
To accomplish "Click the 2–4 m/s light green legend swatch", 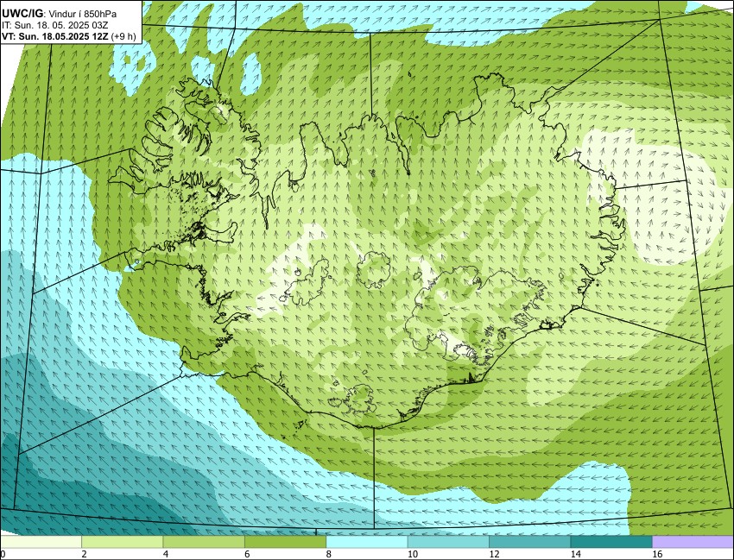I will click(x=122, y=542).
